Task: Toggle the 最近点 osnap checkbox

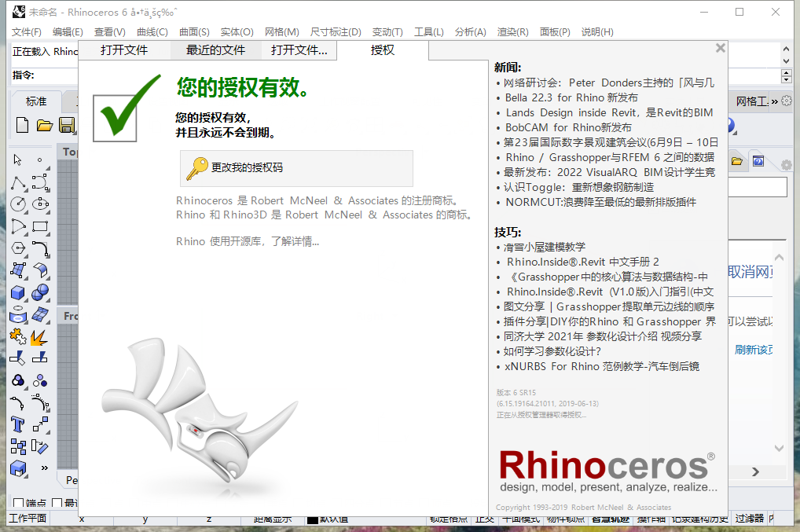Action: tap(57, 504)
